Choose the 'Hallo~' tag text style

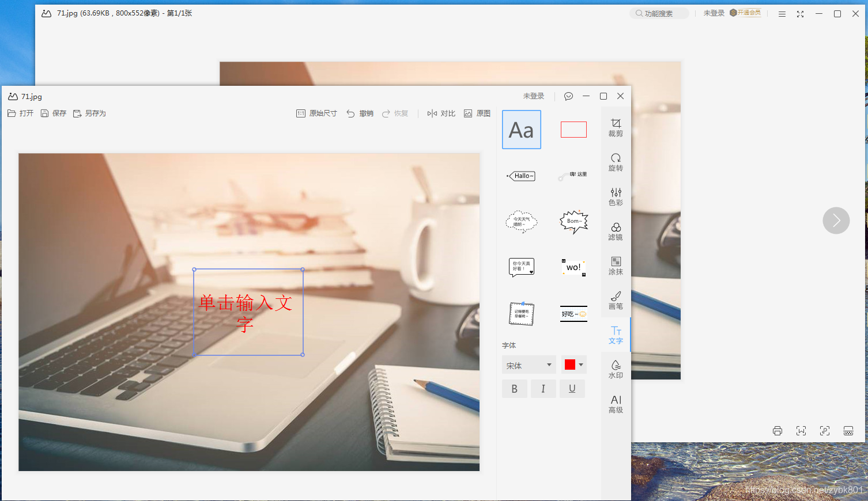pos(522,176)
